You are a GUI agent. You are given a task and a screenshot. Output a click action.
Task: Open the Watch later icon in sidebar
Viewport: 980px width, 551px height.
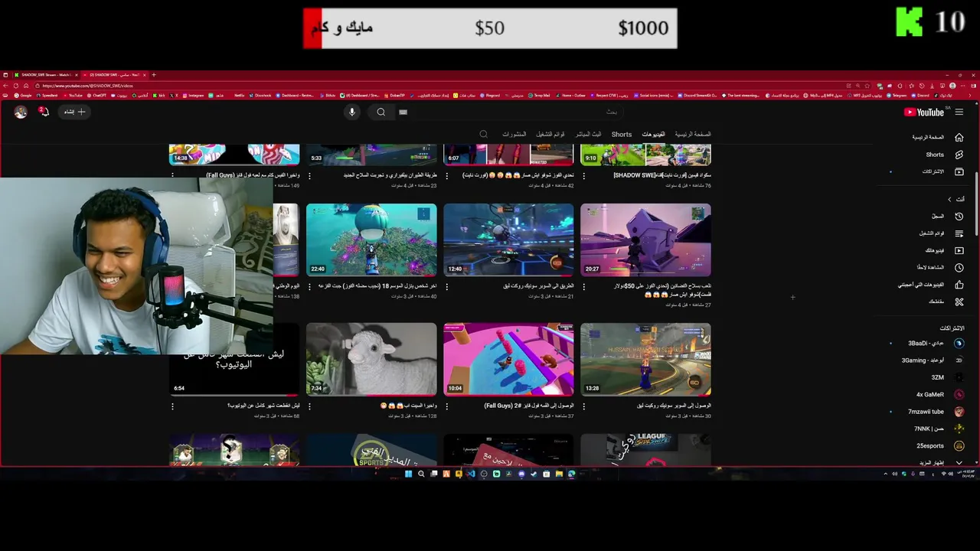pos(959,268)
